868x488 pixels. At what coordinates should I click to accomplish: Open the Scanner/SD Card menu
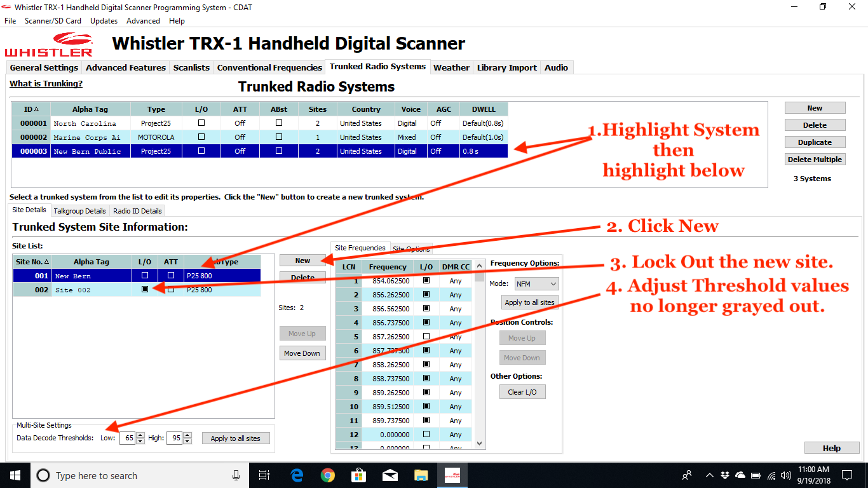tap(53, 21)
